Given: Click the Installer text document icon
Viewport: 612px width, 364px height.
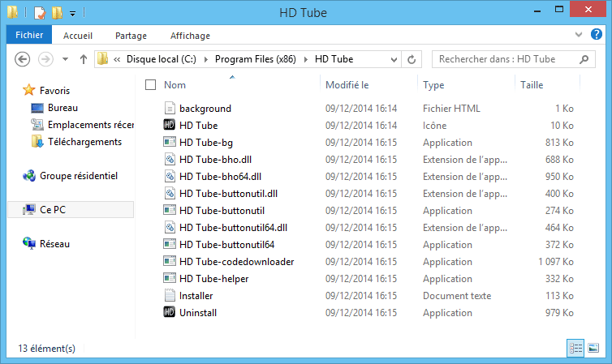Looking at the screenshot, I should tap(170, 296).
